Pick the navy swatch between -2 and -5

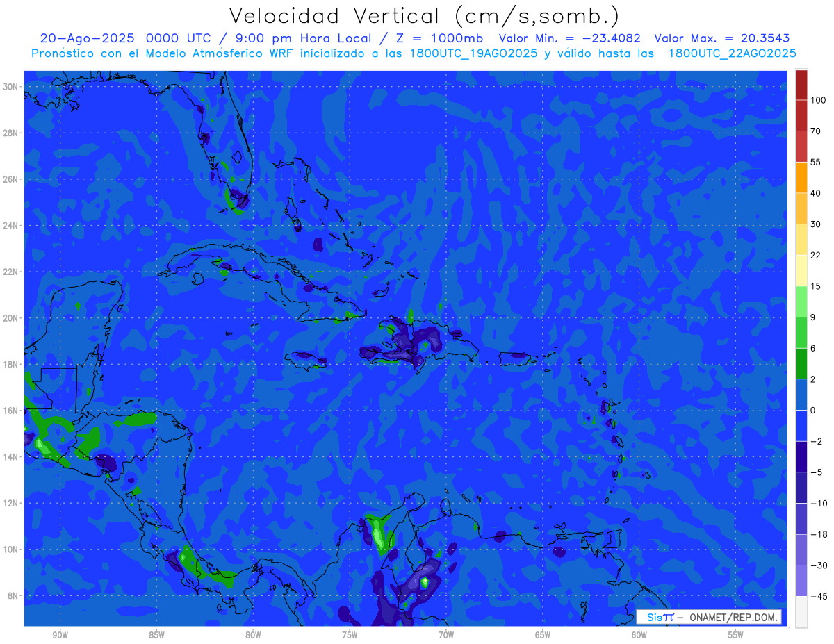pos(801,456)
